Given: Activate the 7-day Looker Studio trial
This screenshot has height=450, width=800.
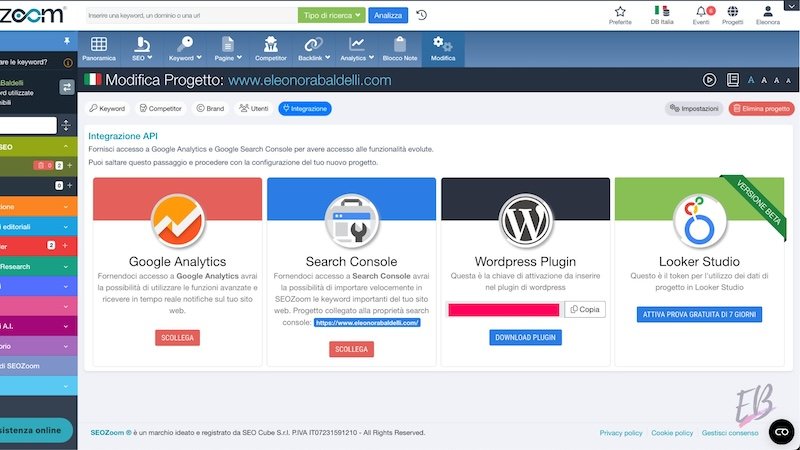Looking at the screenshot, I should tap(699, 314).
